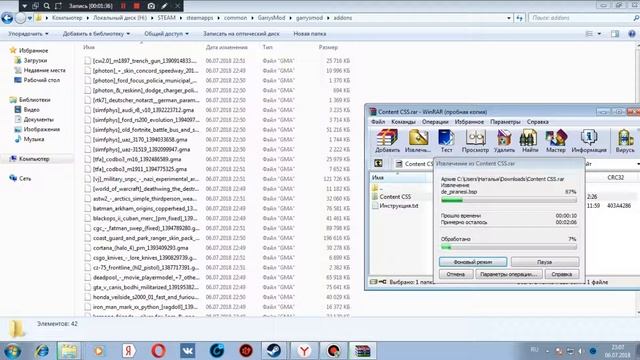This screenshot has height=360, width=640.
Task: Select the pencil draw tool in recorder bar
Action: pyautogui.click(x=164, y=6)
